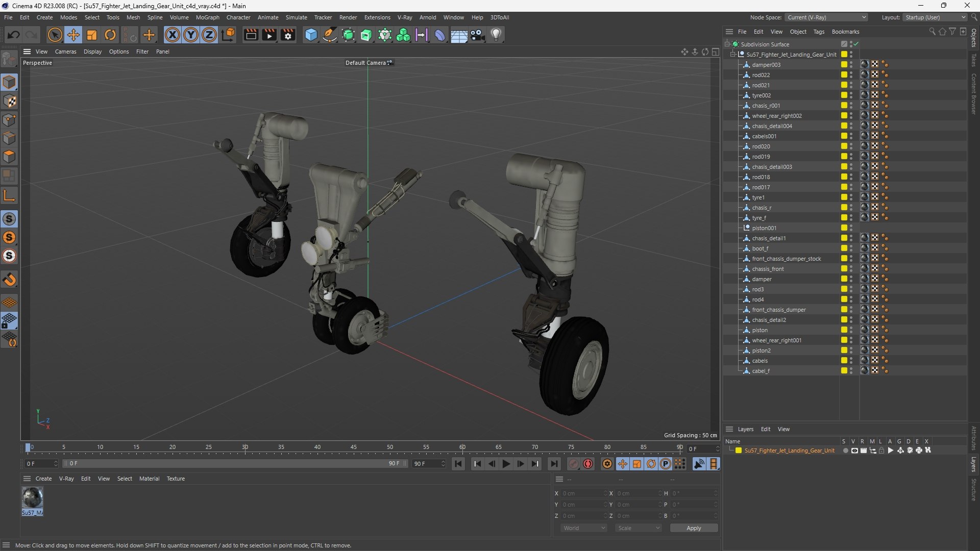Open the Spline Pen tool icon
The height and width of the screenshot is (551, 980).
330,35
